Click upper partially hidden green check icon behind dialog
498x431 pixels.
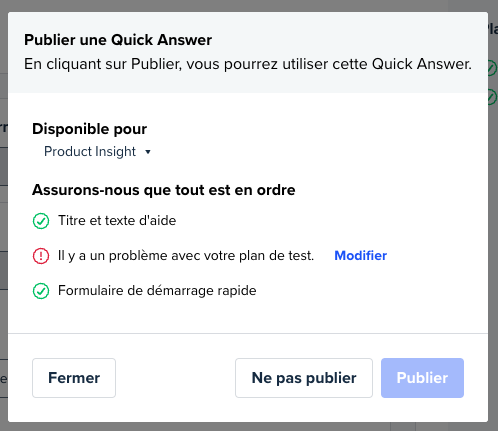click(493, 68)
